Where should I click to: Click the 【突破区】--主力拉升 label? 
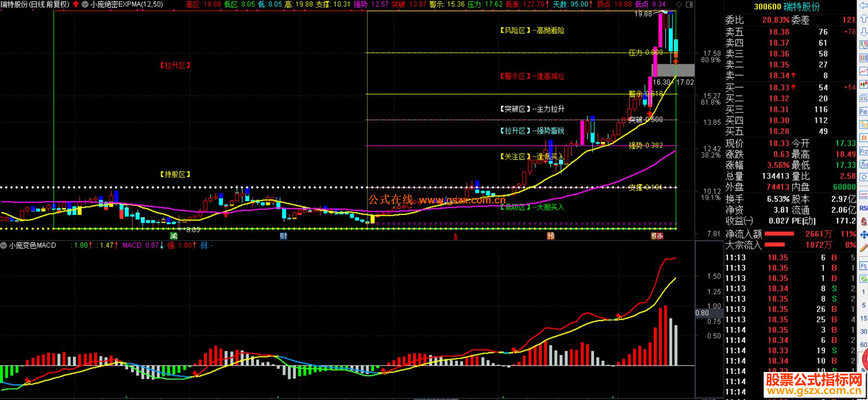tap(532, 109)
